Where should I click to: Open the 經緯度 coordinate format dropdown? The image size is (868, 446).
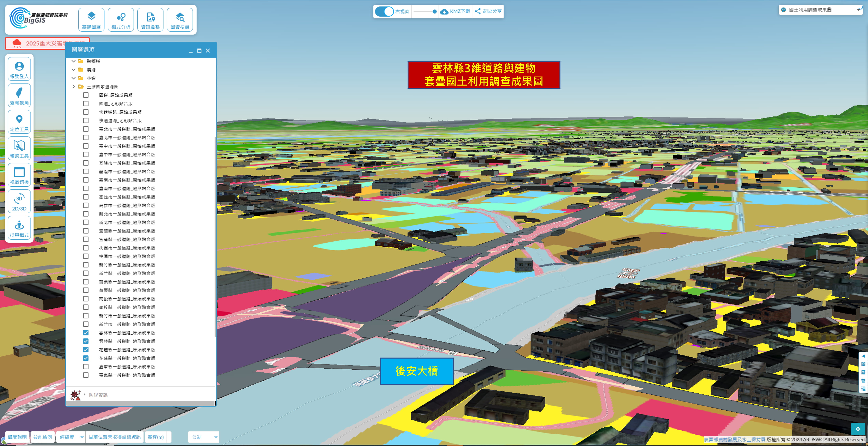click(x=71, y=437)
